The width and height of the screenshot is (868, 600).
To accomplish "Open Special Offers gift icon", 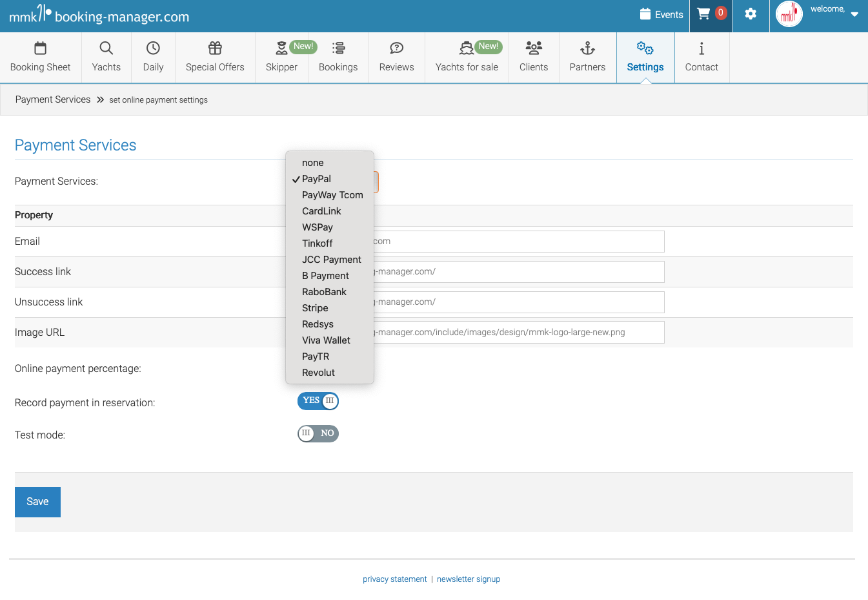I will 215,48.
